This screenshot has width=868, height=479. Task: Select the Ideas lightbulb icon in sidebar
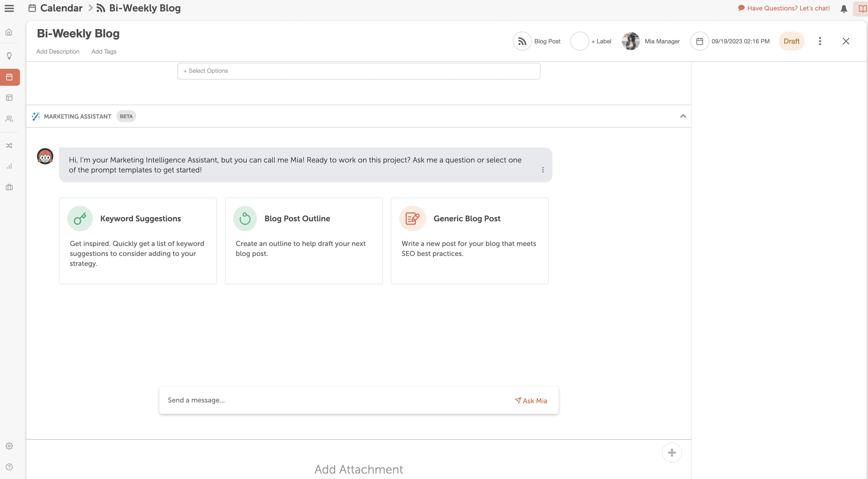pos(9,56)
